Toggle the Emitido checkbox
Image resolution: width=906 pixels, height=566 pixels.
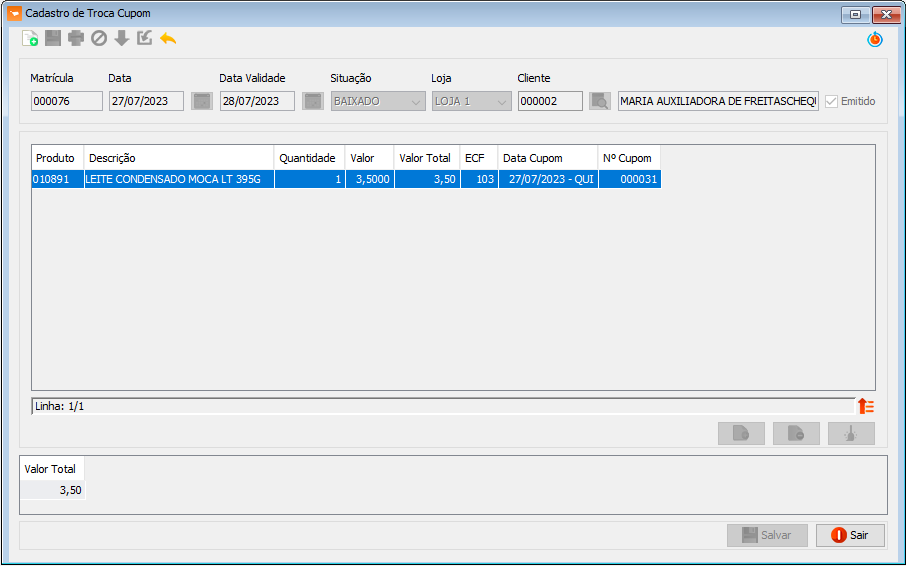coord(831,101)
